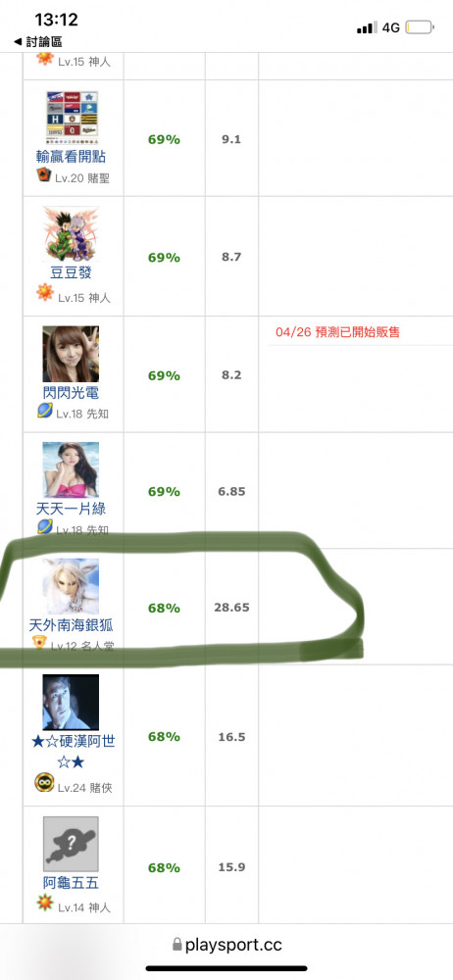Open ★☆硬漢阿世☆★ profile link

coord(73,752)
